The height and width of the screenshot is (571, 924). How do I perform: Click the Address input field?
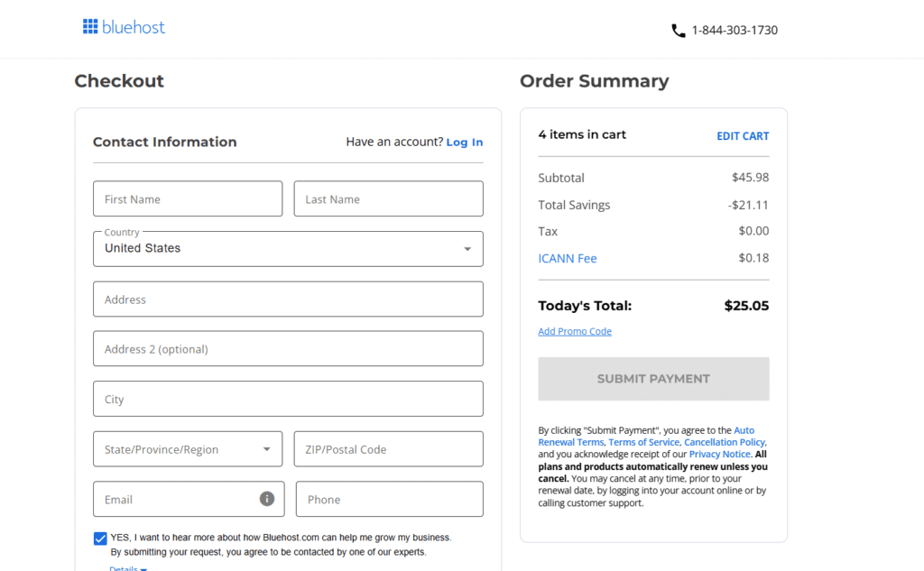click(x=288, y=299)
